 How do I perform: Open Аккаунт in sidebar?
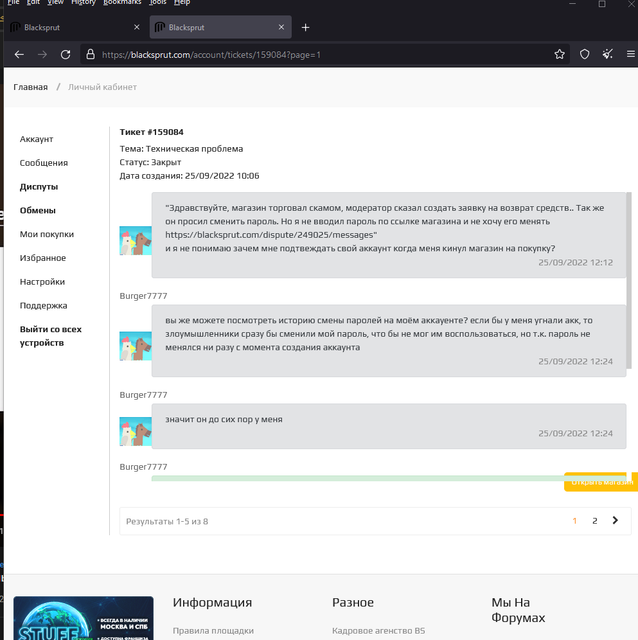coord(36,139)
